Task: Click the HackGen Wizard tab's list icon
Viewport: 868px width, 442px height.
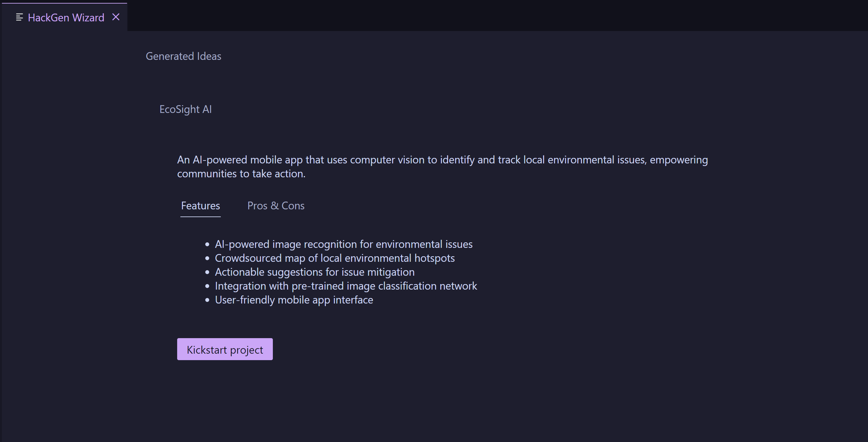Action: point(19,17)
